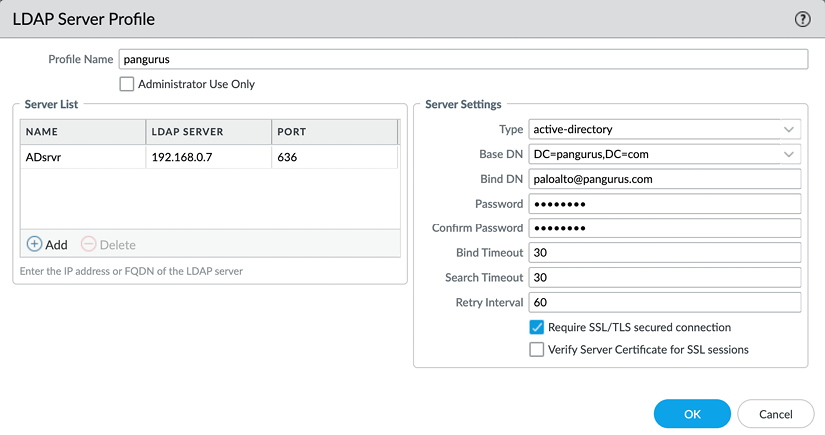Open the help question mark icon
Screen dimensions: 825x435
(x=802, y=19)
